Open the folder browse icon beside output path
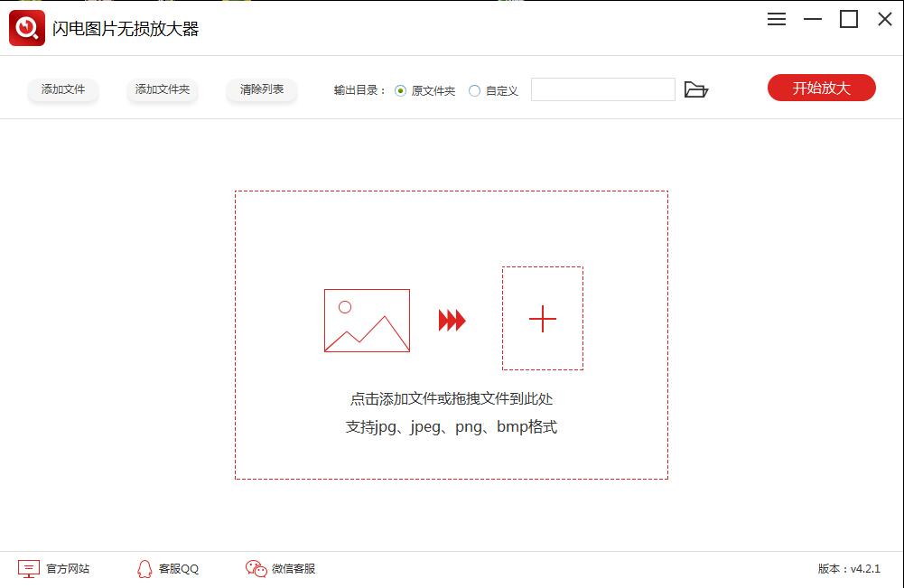The height and width of the screenshot is (588, 904). click(696, 89)
